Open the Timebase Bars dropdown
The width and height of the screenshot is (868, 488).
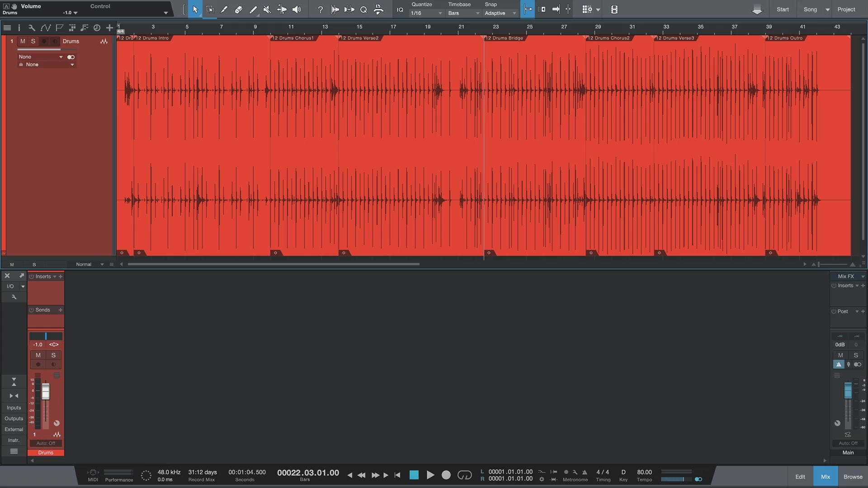click(x=463, y=13)
